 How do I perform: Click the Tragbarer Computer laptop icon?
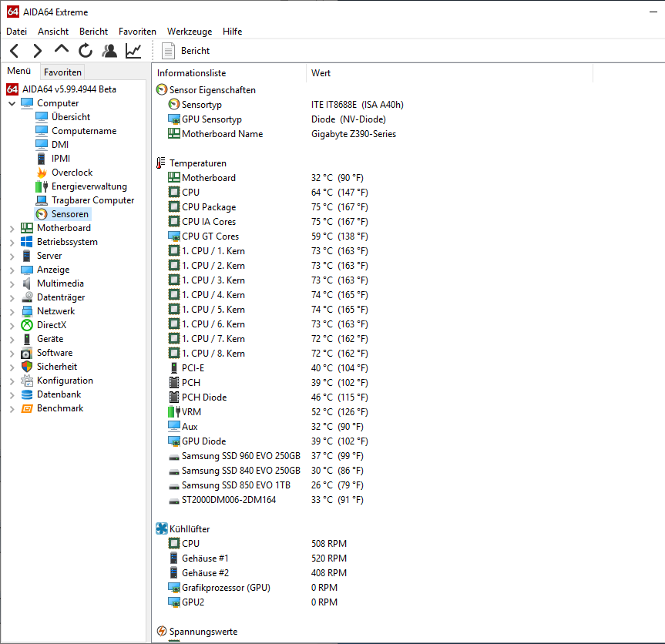(42, 200)
